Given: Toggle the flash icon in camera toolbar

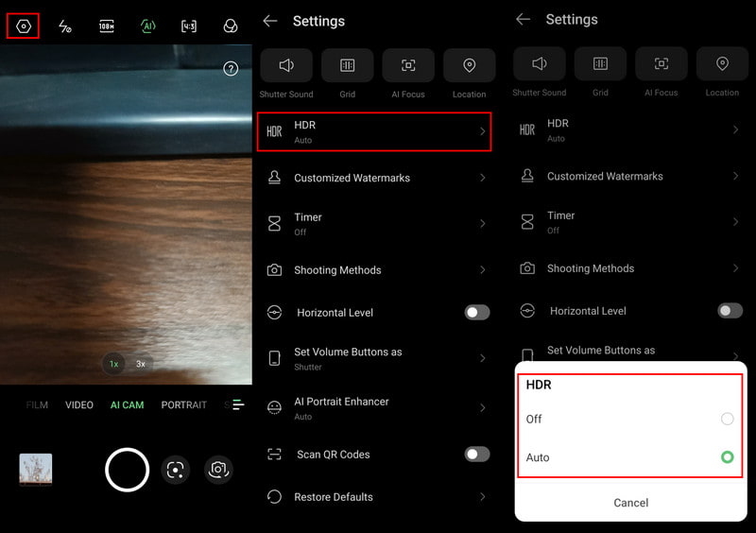Looking at the screenshot, I should pyautogui.click(x=65, y=26).
